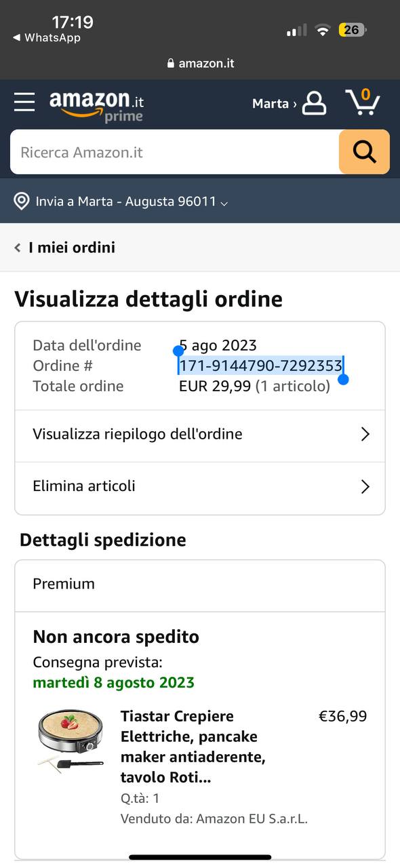Viewport: 400px width, 868px height.
Task: Tap the Marta account name link
Action: (x=271, y=103)
